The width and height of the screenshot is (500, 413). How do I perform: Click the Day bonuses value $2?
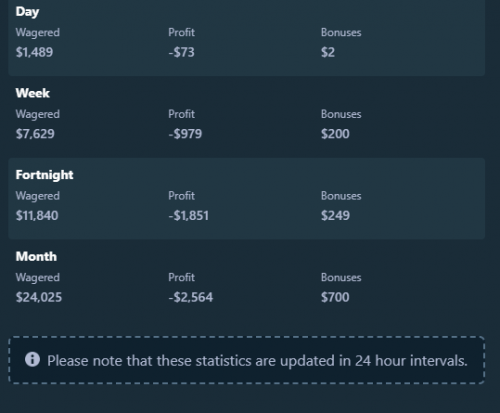pos(328,52)
